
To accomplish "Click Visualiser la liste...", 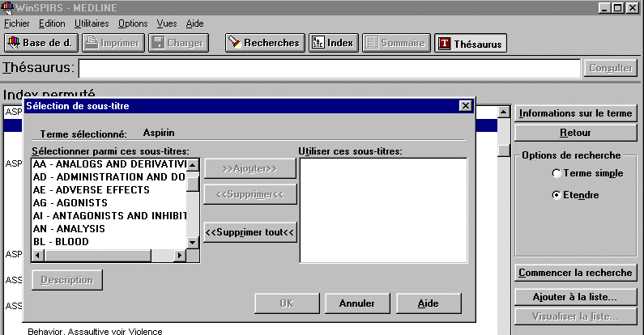I will (575, 316).
